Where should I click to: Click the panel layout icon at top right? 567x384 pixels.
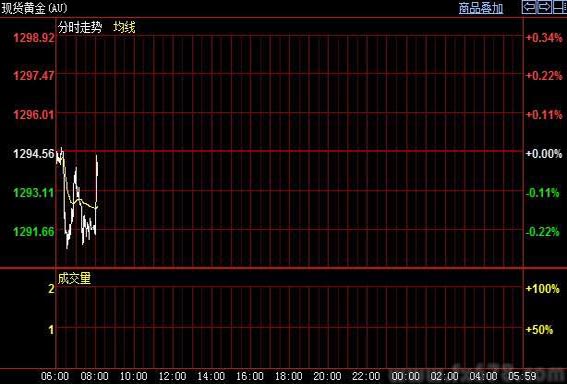click(560, 7)
